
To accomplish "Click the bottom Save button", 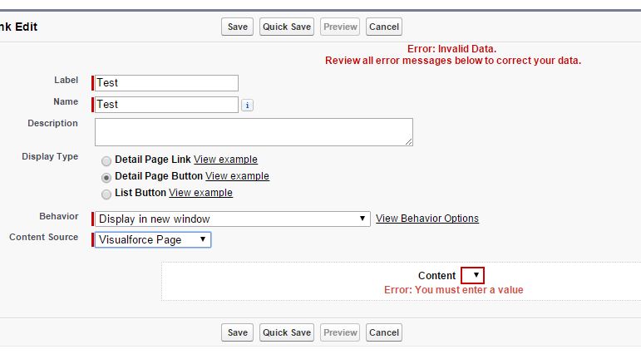I will (x=237, y=332).
